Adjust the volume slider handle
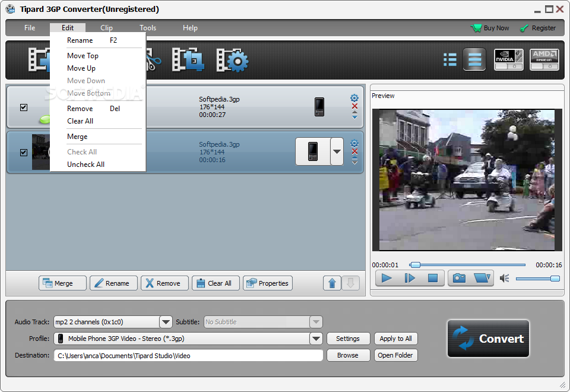 tap(555, 279)
